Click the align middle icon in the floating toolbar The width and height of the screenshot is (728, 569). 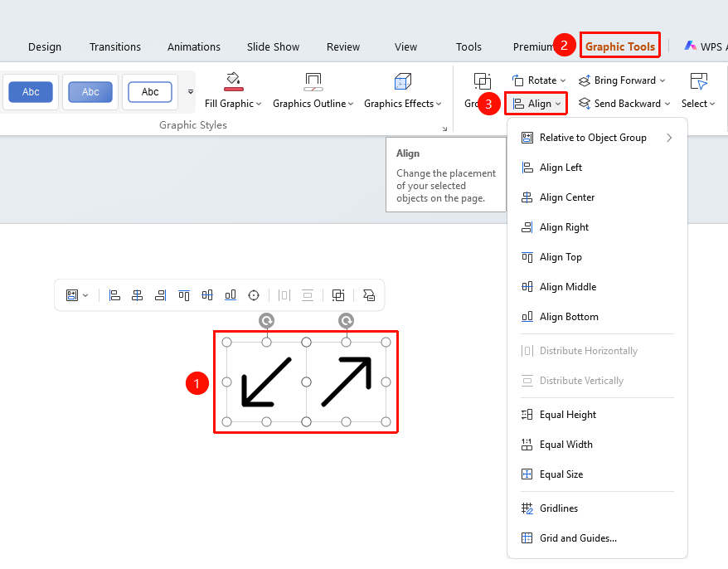tap(207, 295)
